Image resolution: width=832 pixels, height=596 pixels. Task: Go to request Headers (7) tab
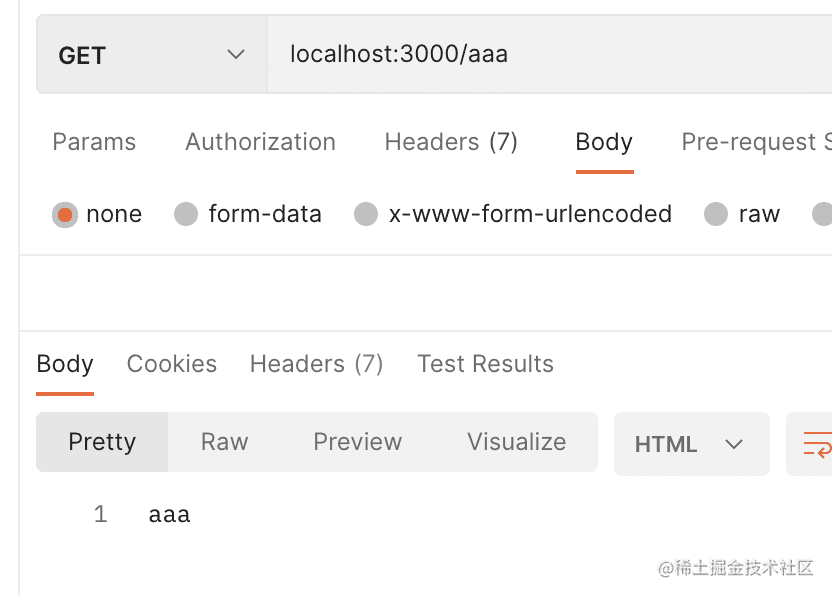click(x=451, y=142)
